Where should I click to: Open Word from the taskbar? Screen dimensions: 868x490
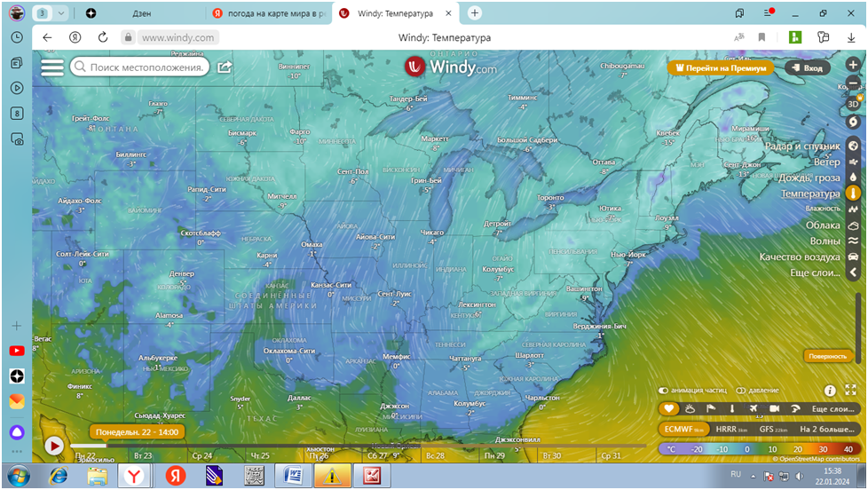click(292, 476)
